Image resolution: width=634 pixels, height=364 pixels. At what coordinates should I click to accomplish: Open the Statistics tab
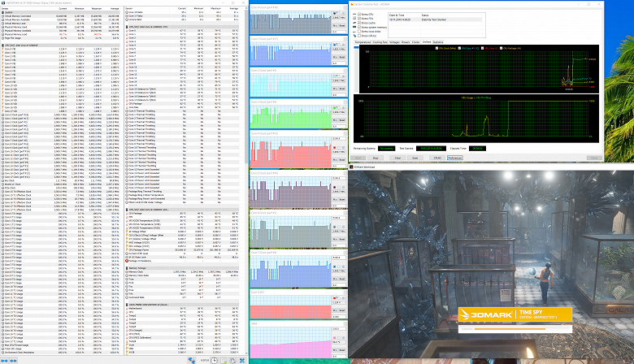[438, 41]
